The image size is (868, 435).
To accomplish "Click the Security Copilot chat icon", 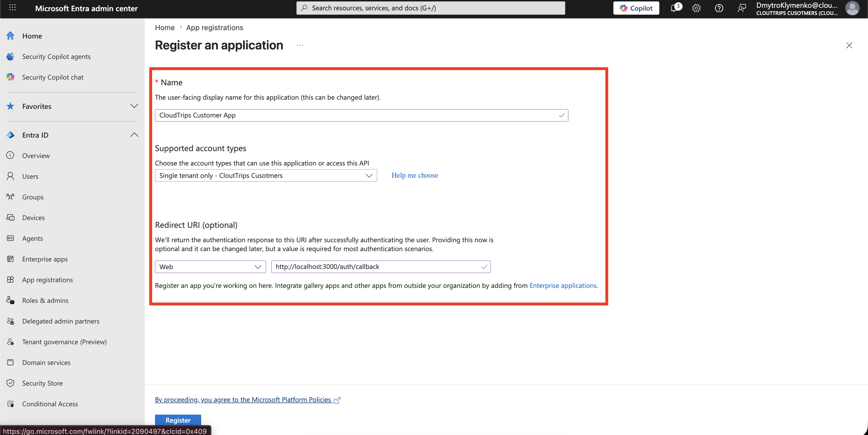I will point(10,77).
